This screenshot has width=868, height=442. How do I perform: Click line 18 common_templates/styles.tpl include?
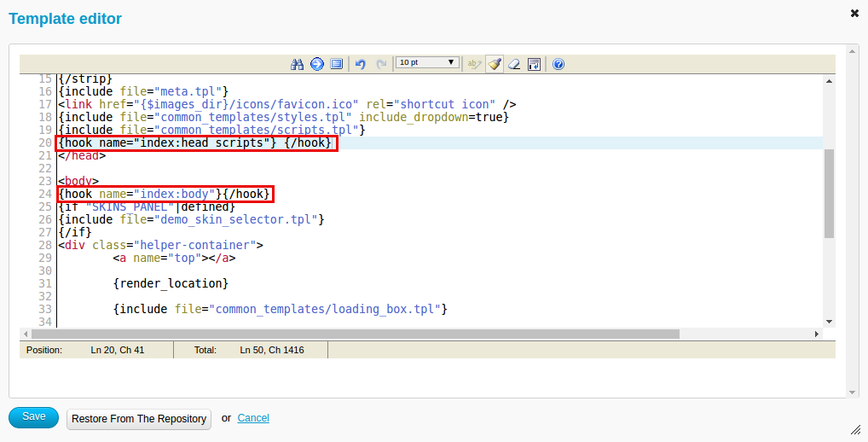(x=283, y=117)
